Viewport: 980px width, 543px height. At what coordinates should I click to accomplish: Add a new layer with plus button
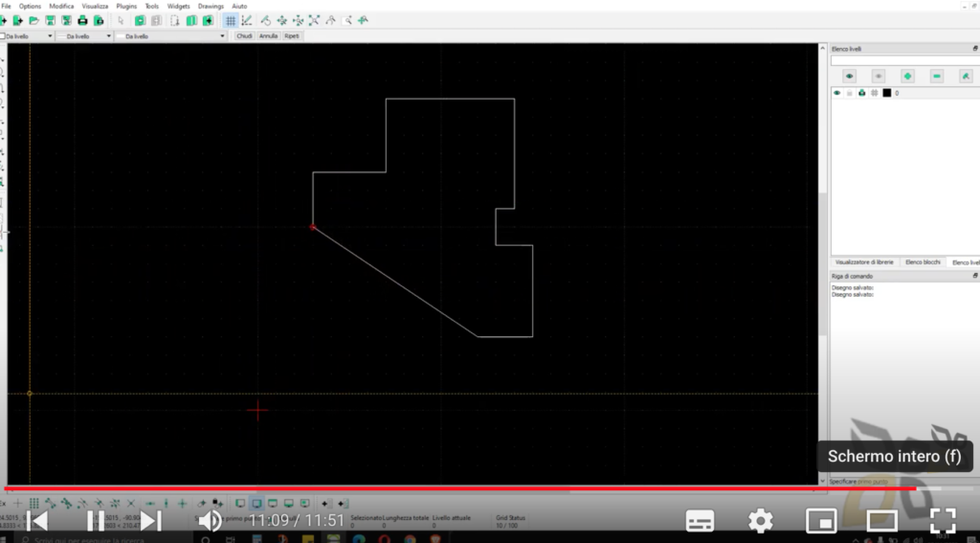(907, 77)
